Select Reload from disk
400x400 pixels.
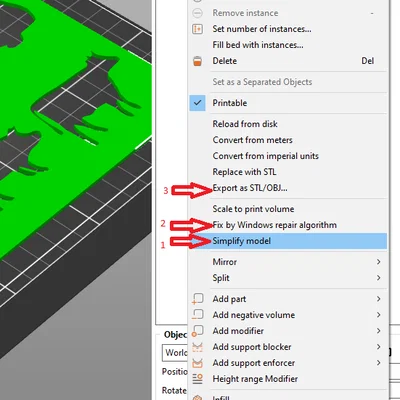[x=245, y=124]
